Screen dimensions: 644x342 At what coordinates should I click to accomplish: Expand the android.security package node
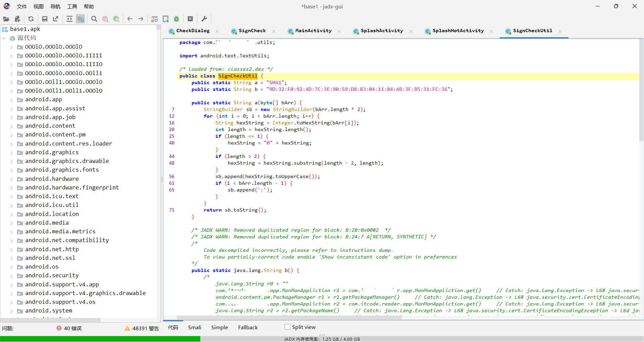(x=11, y=276)
